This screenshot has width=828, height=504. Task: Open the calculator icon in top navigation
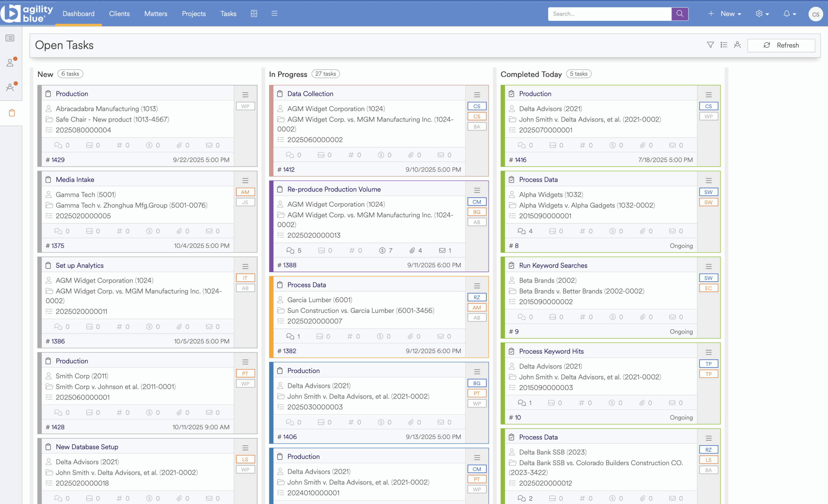(x=254, y=14)
